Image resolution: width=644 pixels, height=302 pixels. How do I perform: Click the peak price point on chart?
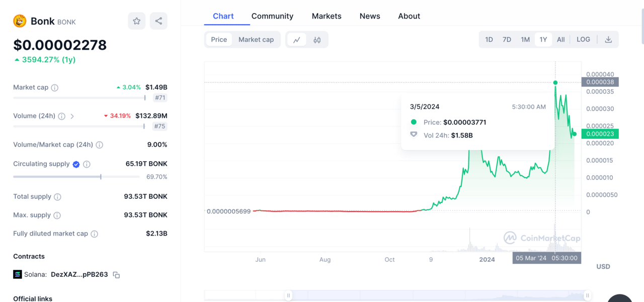[555, 83]
